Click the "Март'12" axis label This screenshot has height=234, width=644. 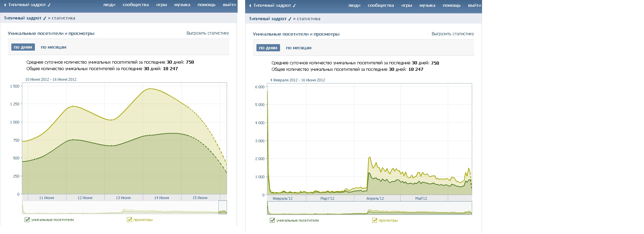pos(327,198)
